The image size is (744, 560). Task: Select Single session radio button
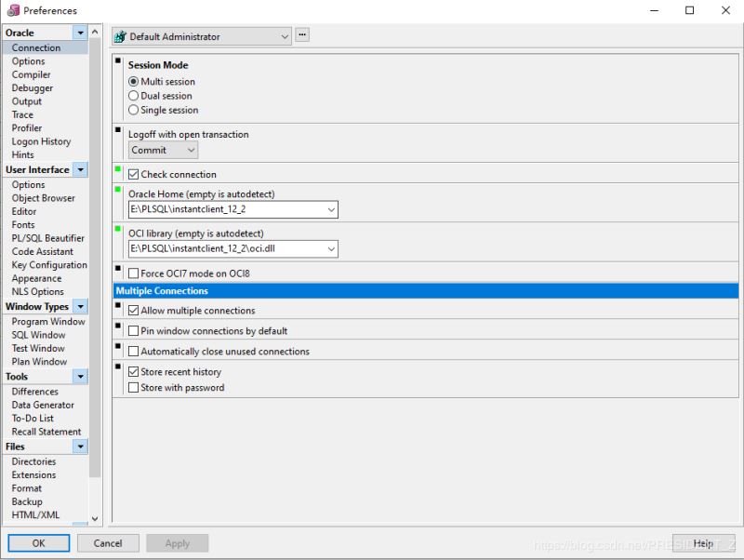(133, 110)
